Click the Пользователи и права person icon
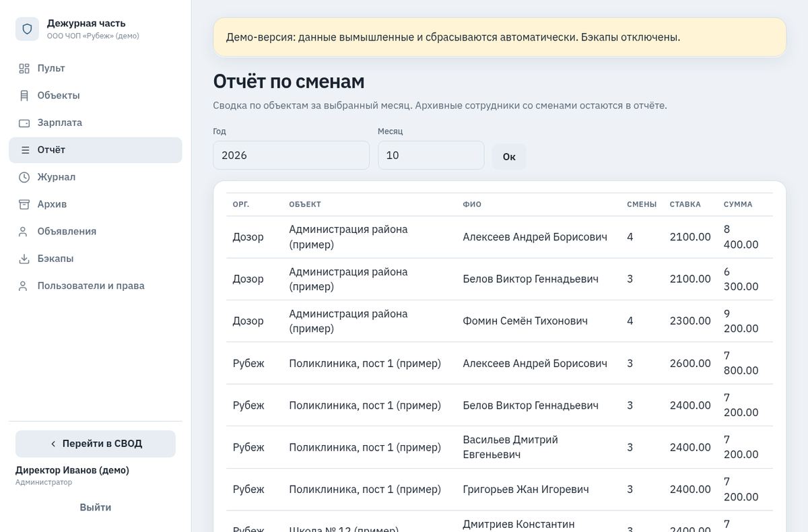 pos(24,286)
